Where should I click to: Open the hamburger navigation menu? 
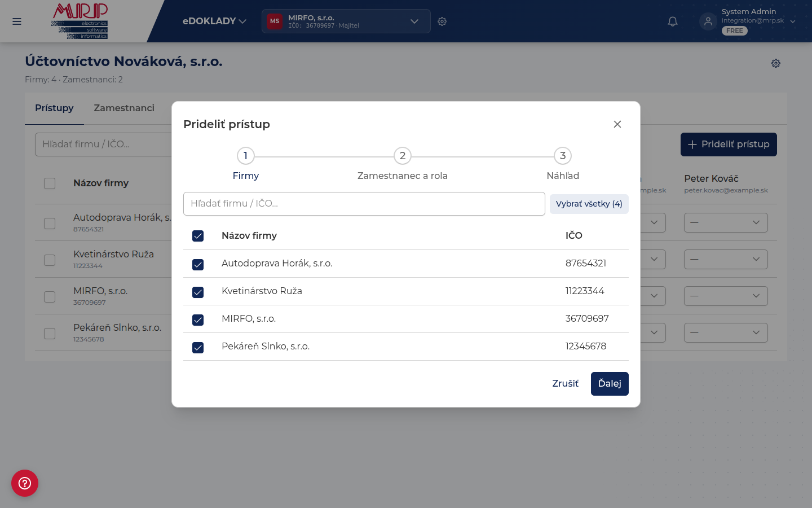pyautogui.click(x=17, y=21)
